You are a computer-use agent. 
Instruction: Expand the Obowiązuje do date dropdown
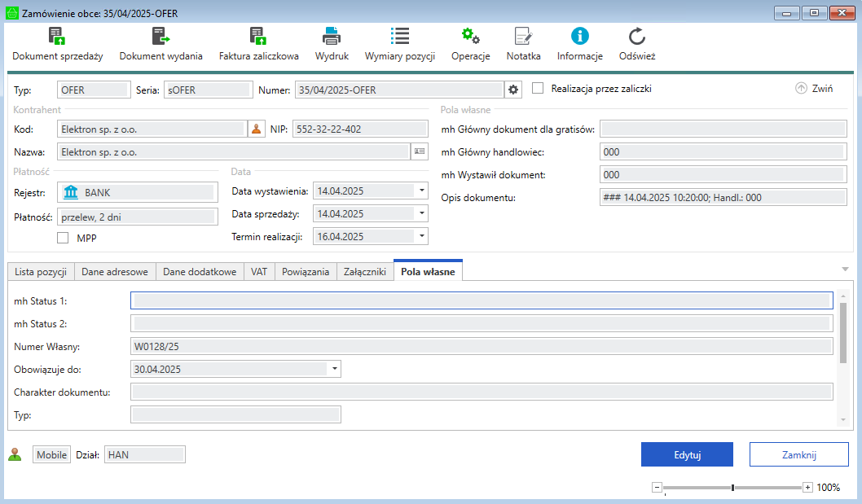334,369
